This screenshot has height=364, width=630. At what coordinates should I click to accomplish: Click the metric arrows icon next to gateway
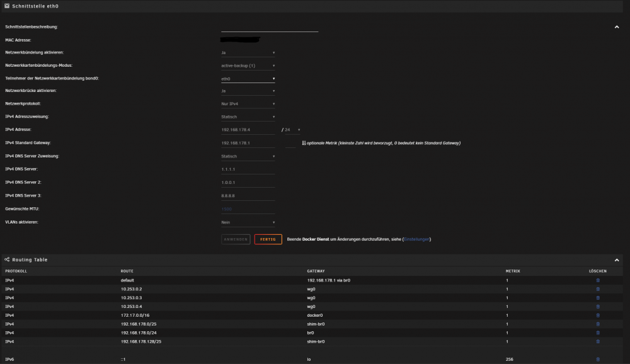[x=304, y=143]
